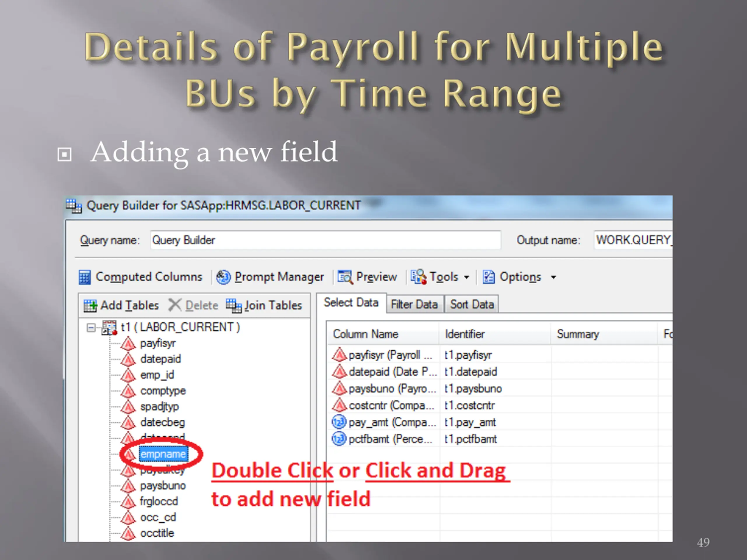The height and width of the screenshot is (560, 747).
Task: Click t1.costcntr identifier cell
Action: click(x=470, y=405)
